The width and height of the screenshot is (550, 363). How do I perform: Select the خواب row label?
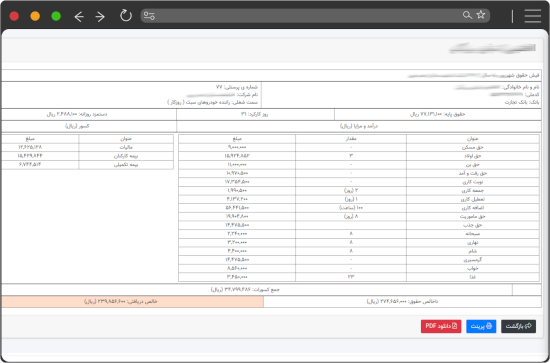pyautogui.click(x=472, y=268)
